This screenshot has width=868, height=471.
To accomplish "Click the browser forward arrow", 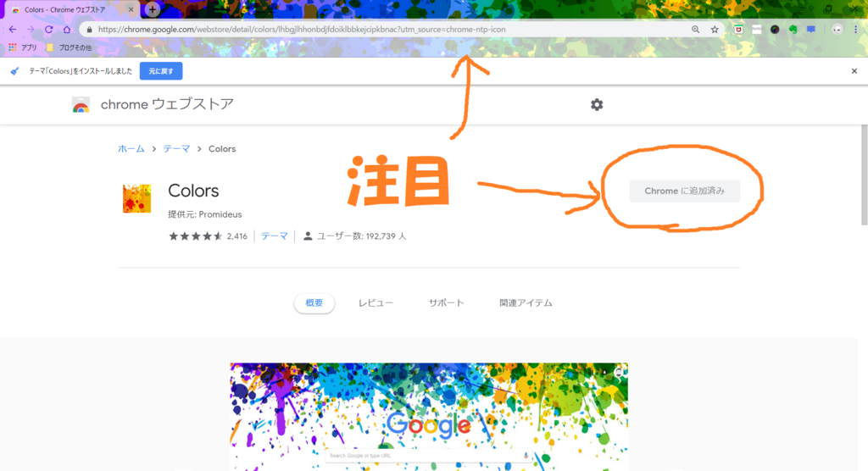I will (x=31, y=30).
